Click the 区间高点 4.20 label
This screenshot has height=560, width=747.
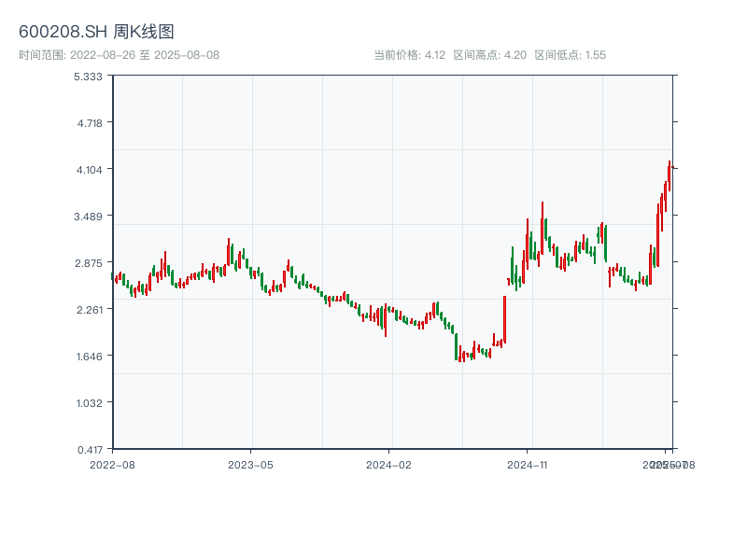pos(489,55)
